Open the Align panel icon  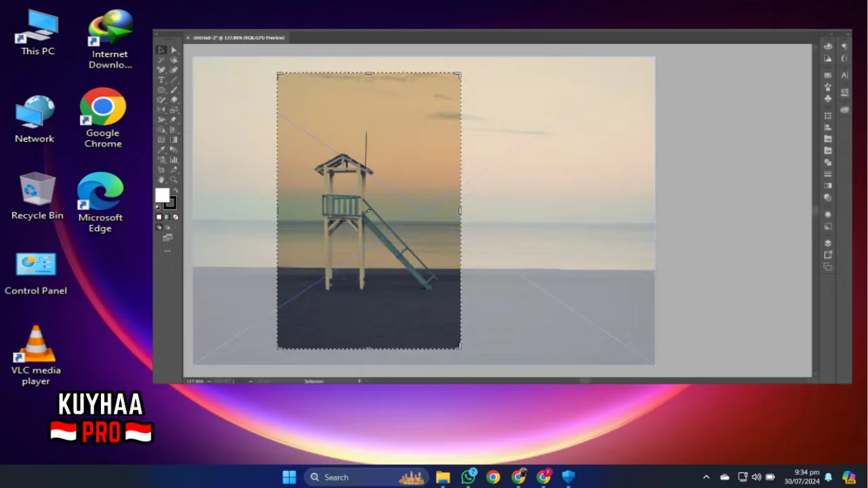coord(827,127)
